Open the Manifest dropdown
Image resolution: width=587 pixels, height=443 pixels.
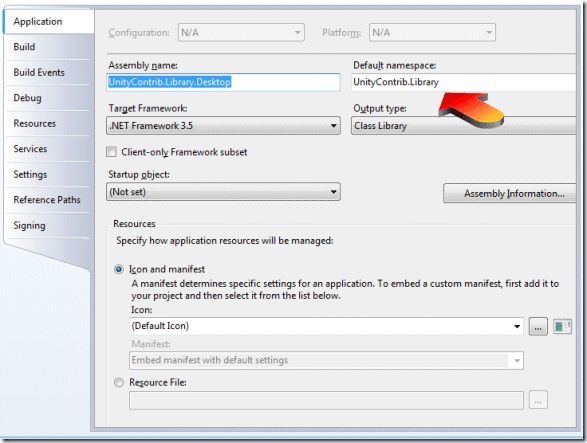pyautogui.click(x=326, y=360)
